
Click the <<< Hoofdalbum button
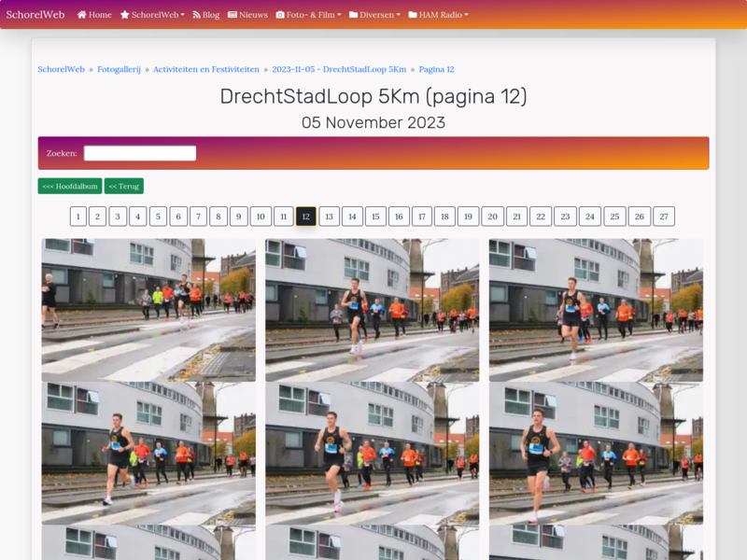click(70, 186)
